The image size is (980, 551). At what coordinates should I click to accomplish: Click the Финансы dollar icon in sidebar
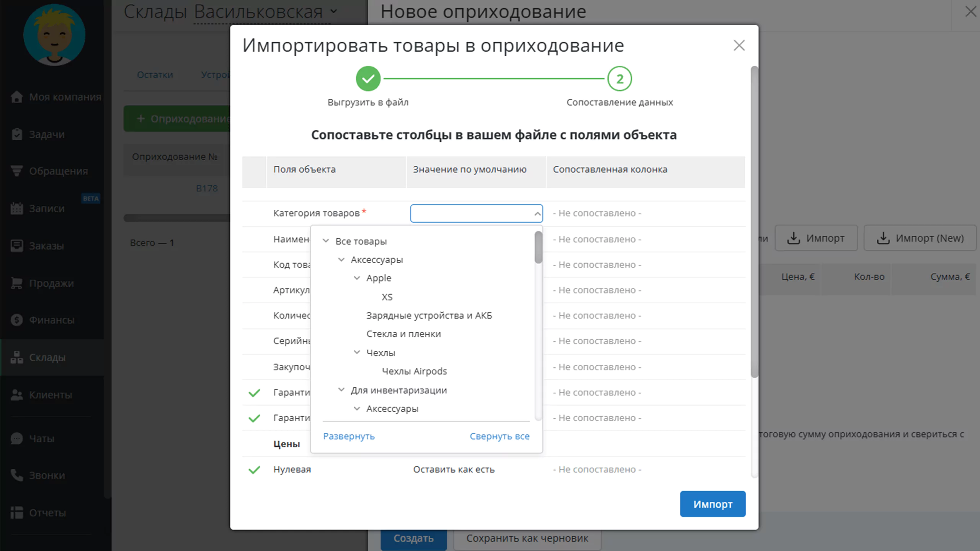16,320
